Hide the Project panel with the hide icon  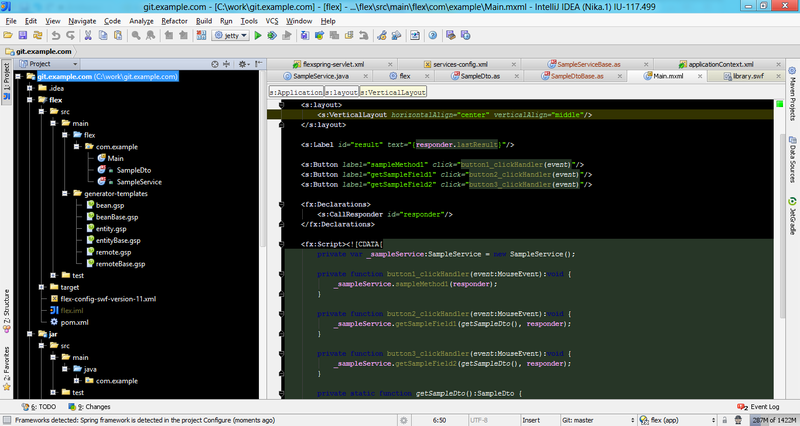pyautogui.click(x=259, y=64)
